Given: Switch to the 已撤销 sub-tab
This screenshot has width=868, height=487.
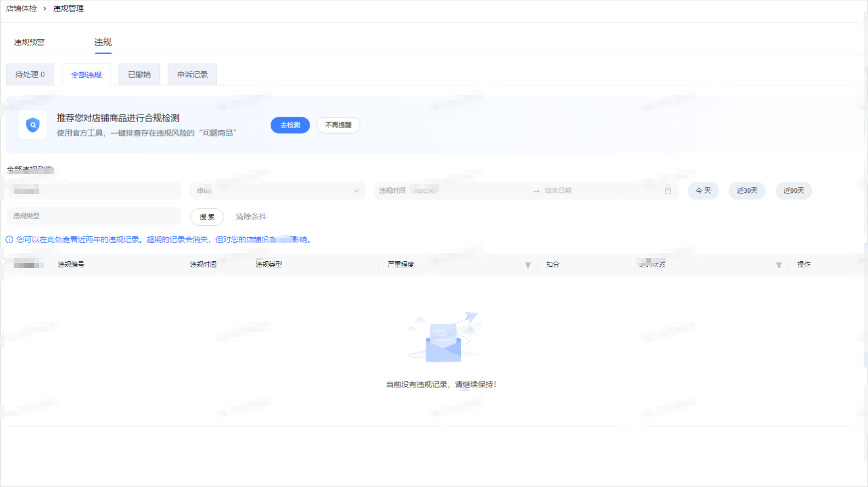Looking at the screenshot, I should [x=139, y=75].
